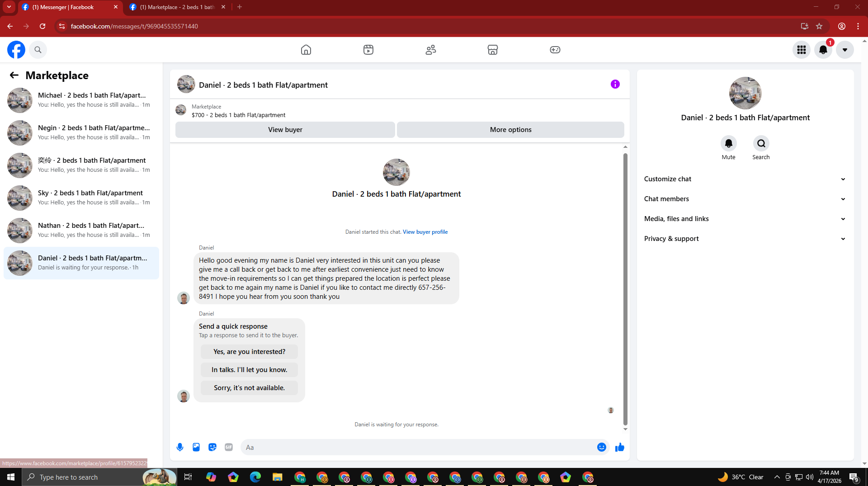Open the Friends icon

click(x=431, y=50)
